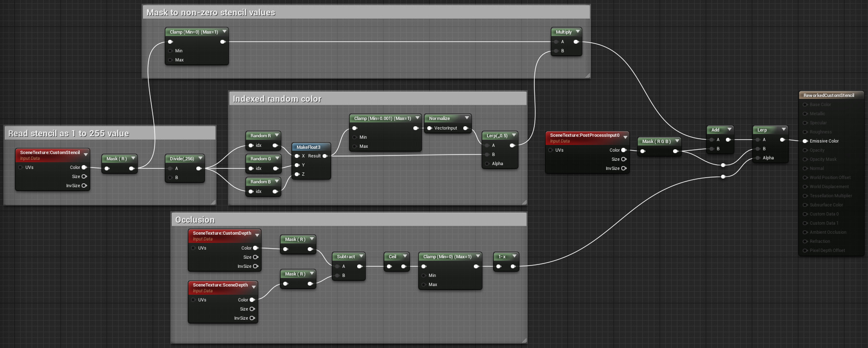Viewport: 868px width, 348px height.
Task: Click the Result output pin of MakeFloat3
Action: (325, 156)
